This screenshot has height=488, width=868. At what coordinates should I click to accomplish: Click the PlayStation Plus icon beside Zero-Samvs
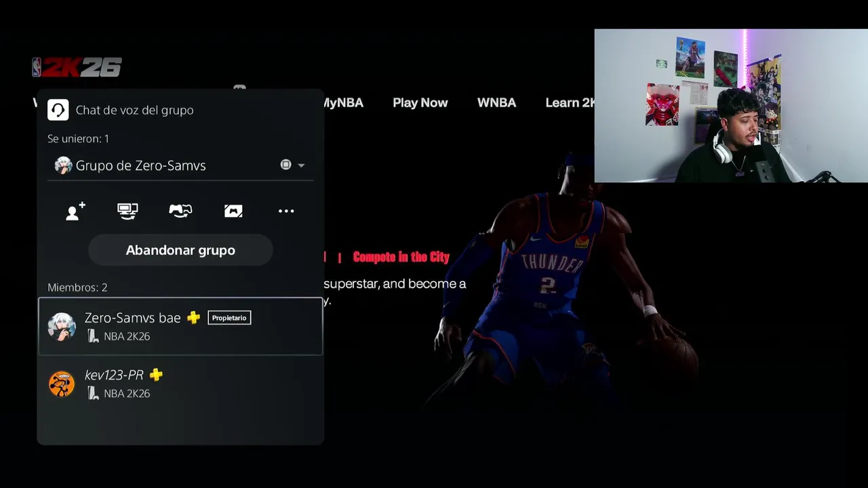[194, 317]
